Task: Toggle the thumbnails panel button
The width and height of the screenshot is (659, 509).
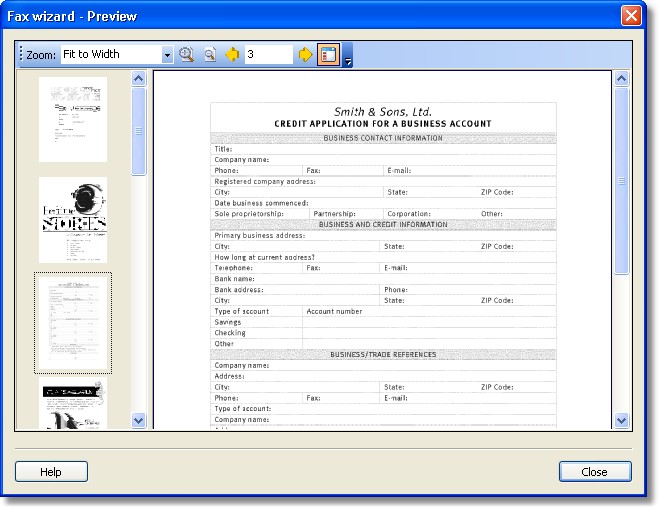Action: [x=328, y=54]
